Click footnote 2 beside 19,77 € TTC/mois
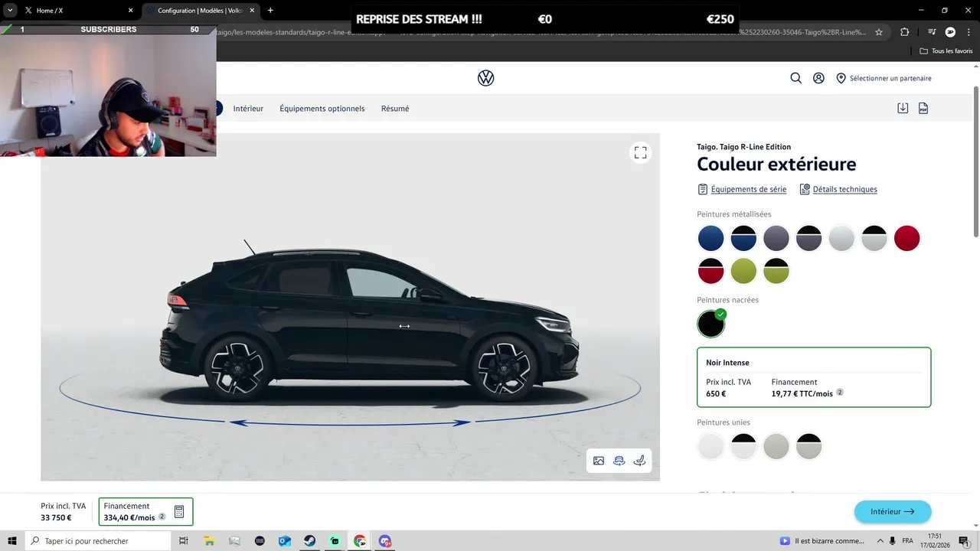The height and width of the screenshot is (551, 980). coord(839,393)
